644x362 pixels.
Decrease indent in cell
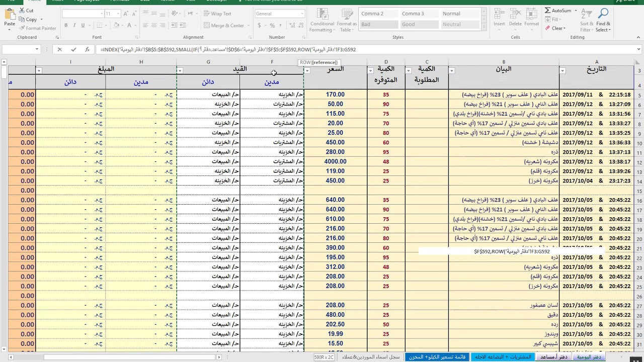(x=176, y=26)
